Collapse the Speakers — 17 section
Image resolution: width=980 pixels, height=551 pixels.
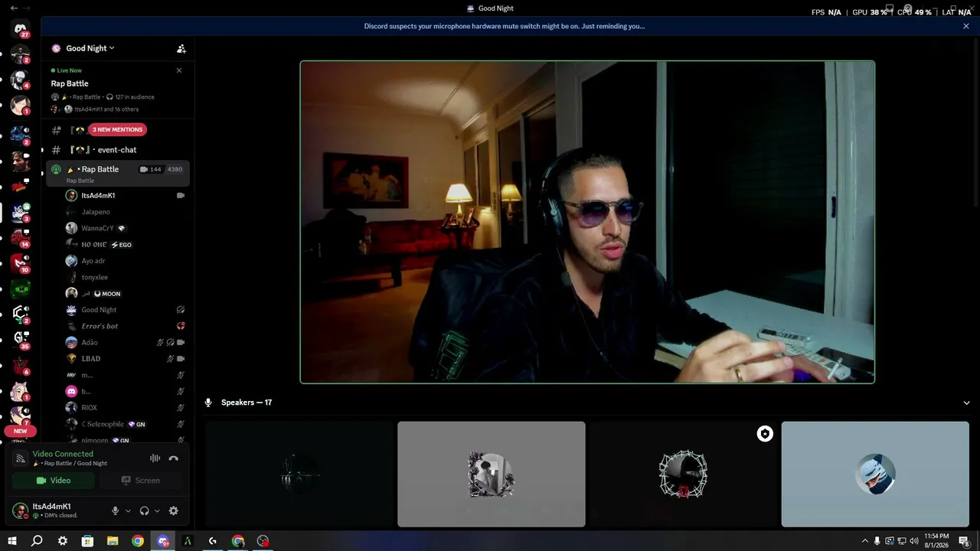coord(966,403)
